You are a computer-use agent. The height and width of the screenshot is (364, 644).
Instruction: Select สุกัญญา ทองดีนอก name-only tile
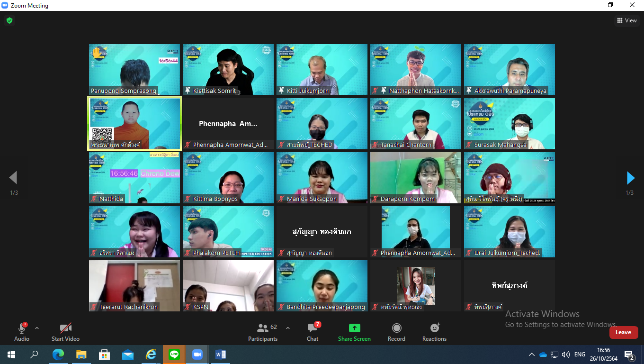322,232
